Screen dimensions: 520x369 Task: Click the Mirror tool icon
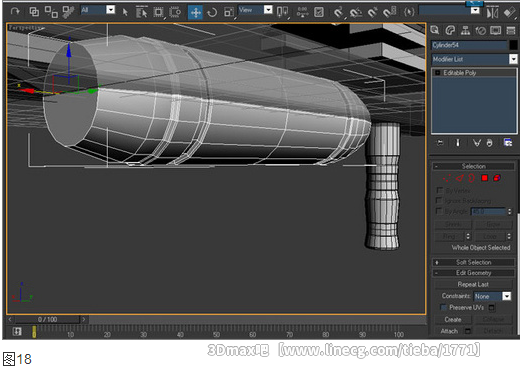pyautogui.click(x=492, y=13)
